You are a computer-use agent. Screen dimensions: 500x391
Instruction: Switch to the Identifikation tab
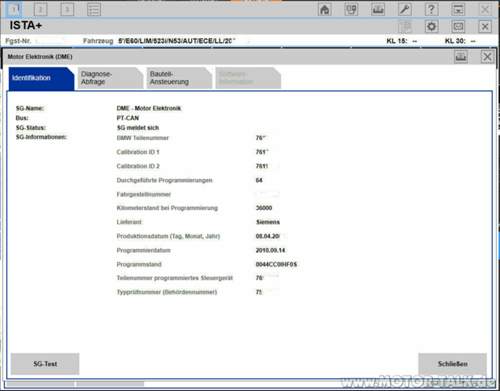tap(41, 78)
